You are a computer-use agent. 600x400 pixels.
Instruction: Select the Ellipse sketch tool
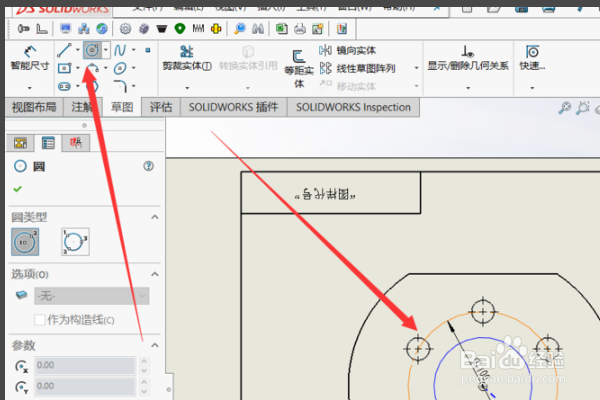[x=120, y=68]
